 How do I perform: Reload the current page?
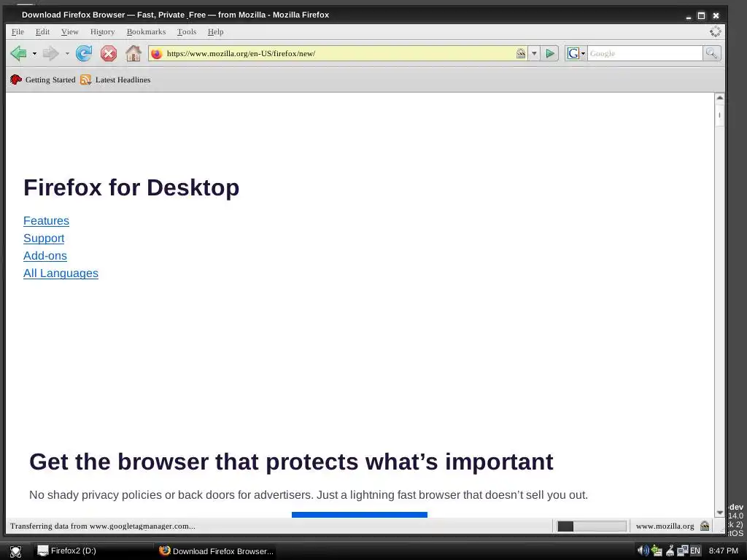[84, 53]
